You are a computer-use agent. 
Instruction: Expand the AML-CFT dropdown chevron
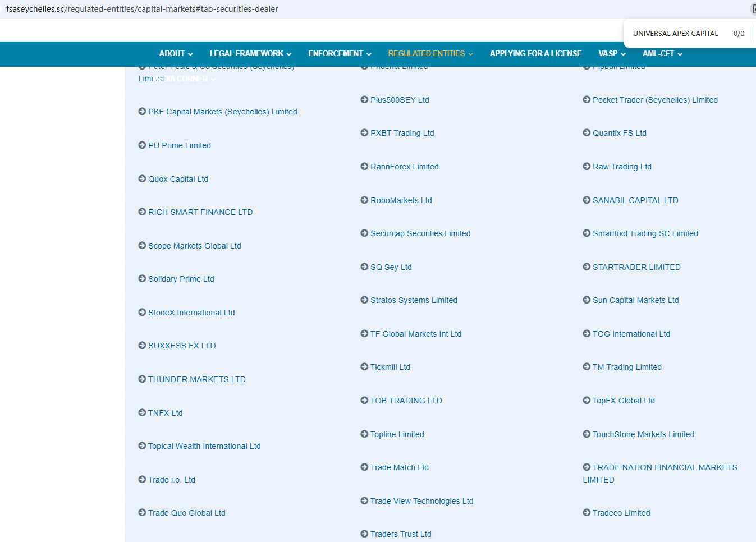(x=680, y=54)
